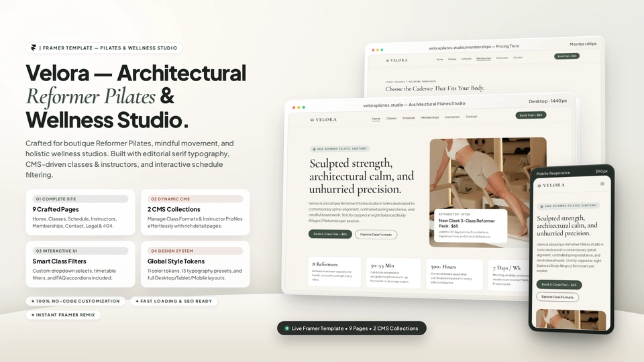Click the Velora logo in the Memberships window
Screen dimensions: 644x362
[396, 60]
